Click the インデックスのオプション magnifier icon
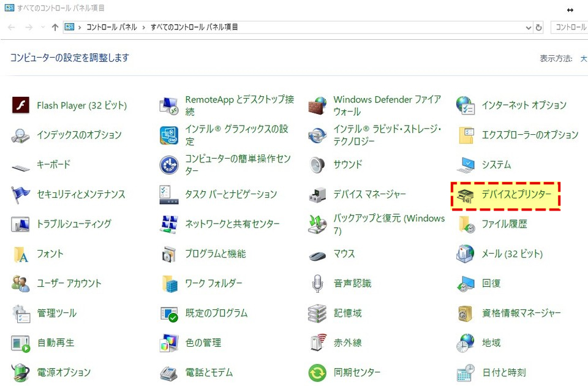 click(20, 135)
